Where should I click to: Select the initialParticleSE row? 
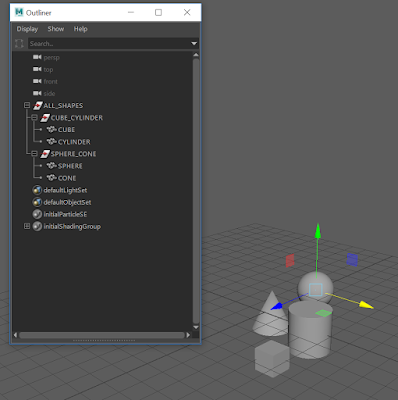coord(102,214)
